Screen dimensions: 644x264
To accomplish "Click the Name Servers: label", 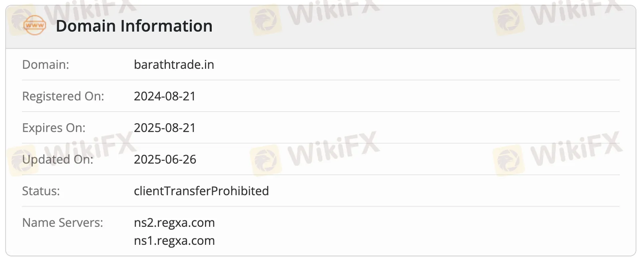I will (x=62, y=222).
